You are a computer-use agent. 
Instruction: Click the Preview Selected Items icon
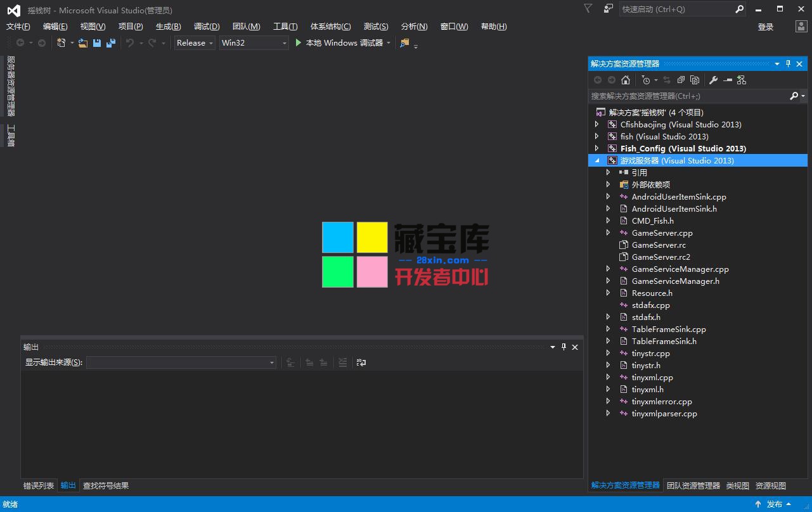(728, 80)
